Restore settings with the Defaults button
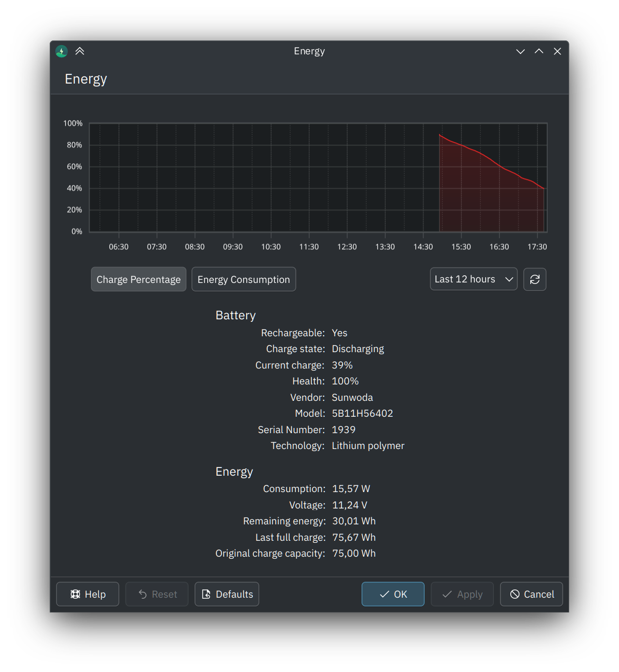This screenshot has width=619, height=672. pyautogui.click(x=227, y=594)
